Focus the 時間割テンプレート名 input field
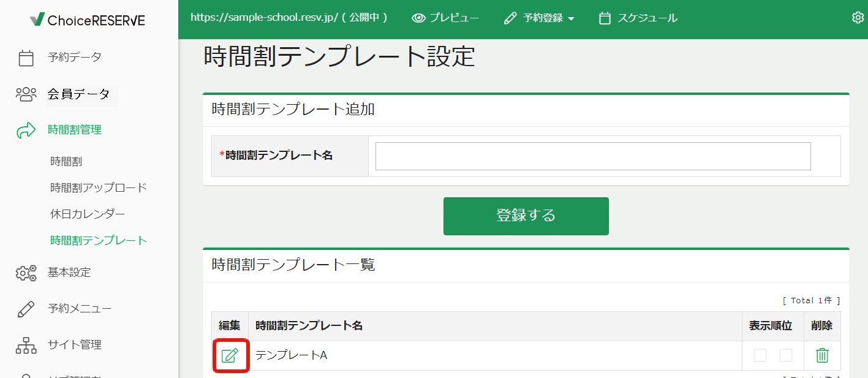This screenshot has width=868, height=378. (593, 156)
